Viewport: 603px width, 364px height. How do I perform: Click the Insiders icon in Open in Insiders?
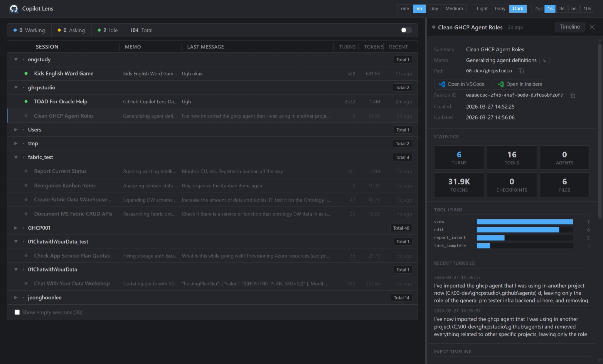click(x=500, y=84)
